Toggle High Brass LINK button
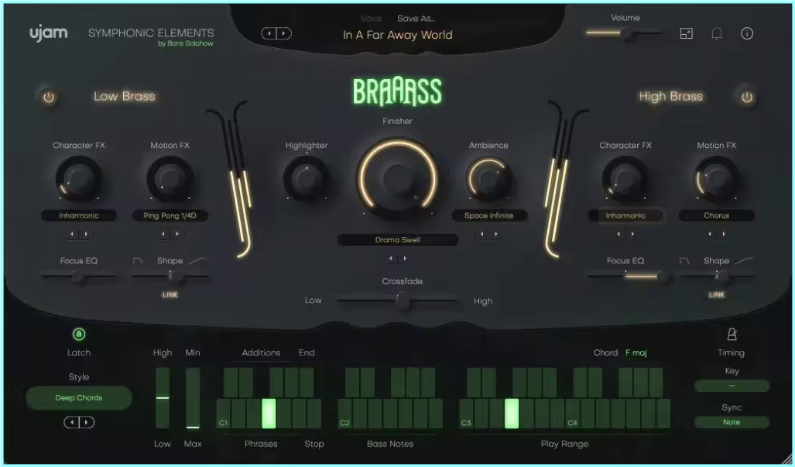The image size is (795, 467). (716, 295)
